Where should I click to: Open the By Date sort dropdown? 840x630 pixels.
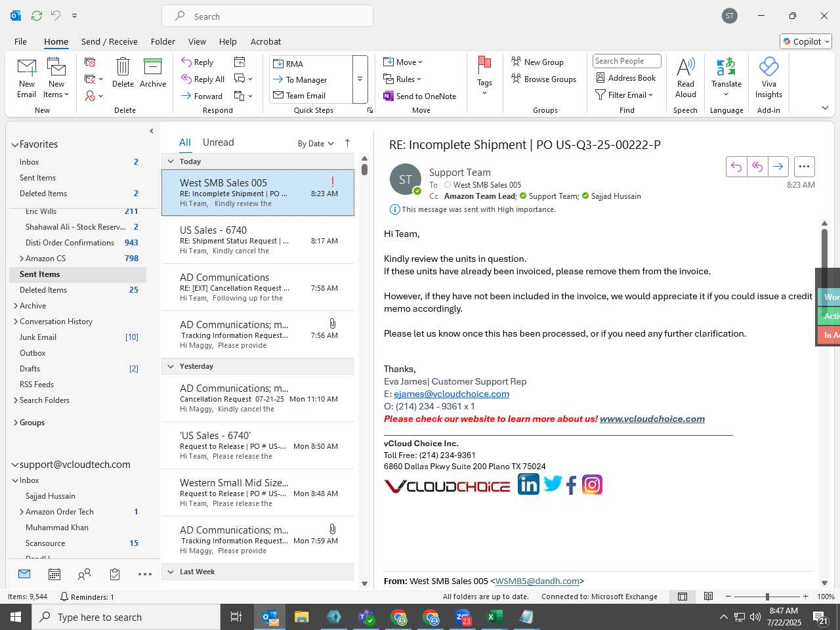click(316, 144)
